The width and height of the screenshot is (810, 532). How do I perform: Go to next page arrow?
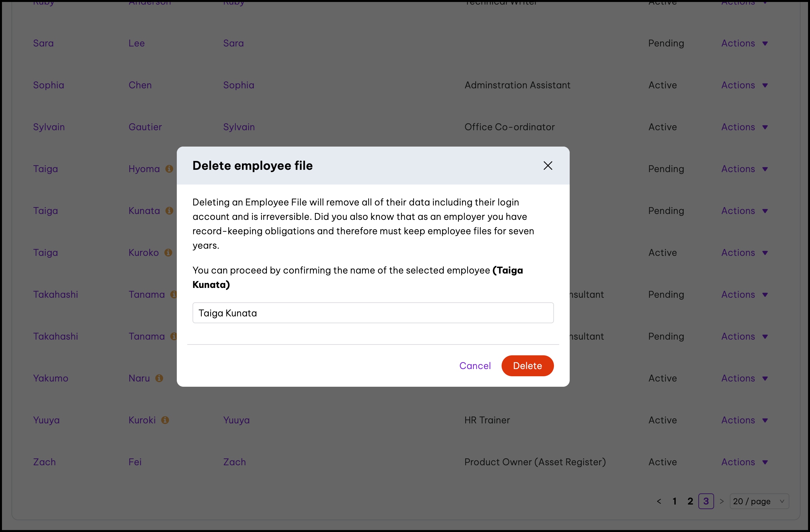pos(722,501)
